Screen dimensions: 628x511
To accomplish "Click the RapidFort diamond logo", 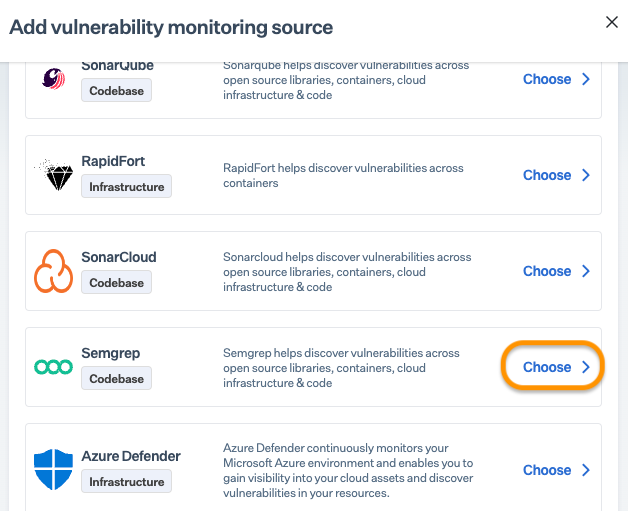I will coord(53,175).
